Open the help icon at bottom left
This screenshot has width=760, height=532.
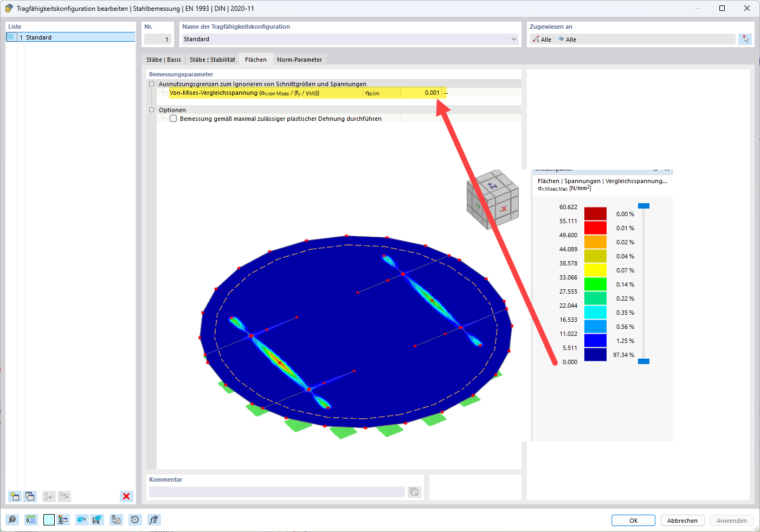pyautogui.click(x=12, y=520)
